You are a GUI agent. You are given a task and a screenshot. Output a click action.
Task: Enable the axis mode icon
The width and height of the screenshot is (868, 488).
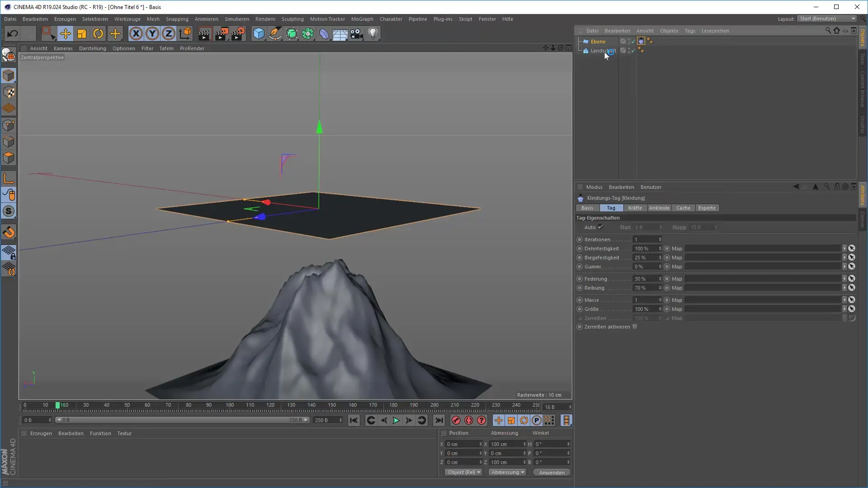(x=9, y=178)
